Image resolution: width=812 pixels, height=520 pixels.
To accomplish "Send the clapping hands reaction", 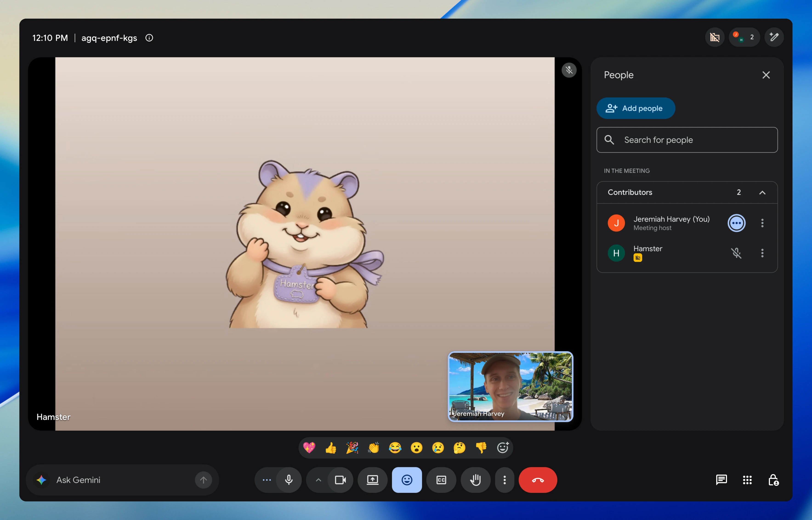I will (x=374, y=448).
